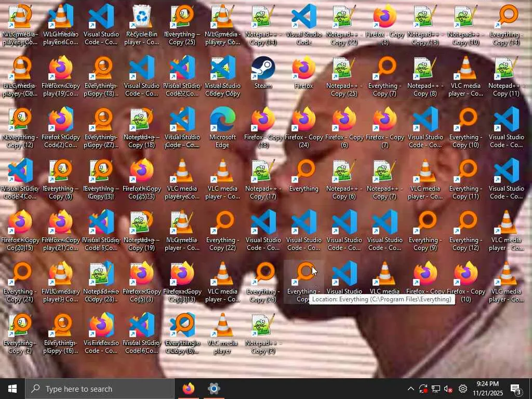
Task: Select Everything - Copy (3) shortcut
Action: 101,180
